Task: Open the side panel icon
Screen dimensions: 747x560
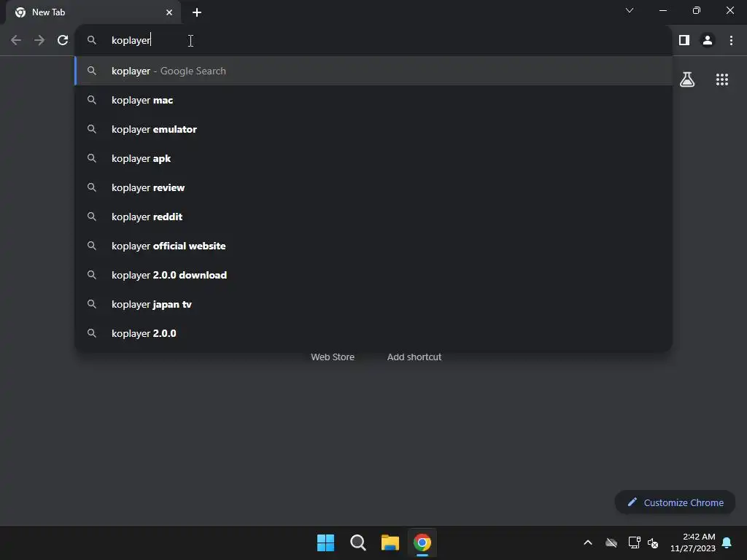Action: [x=684, y=41]
